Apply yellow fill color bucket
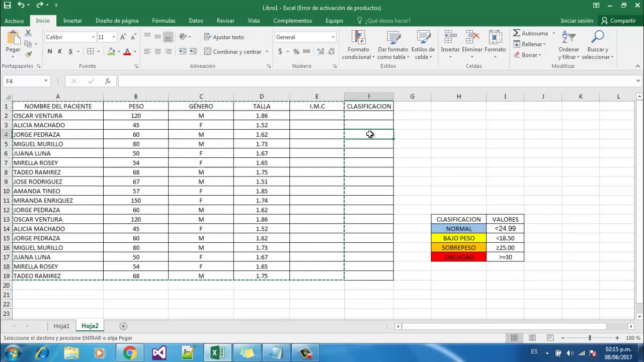 [x=111, y=51]
